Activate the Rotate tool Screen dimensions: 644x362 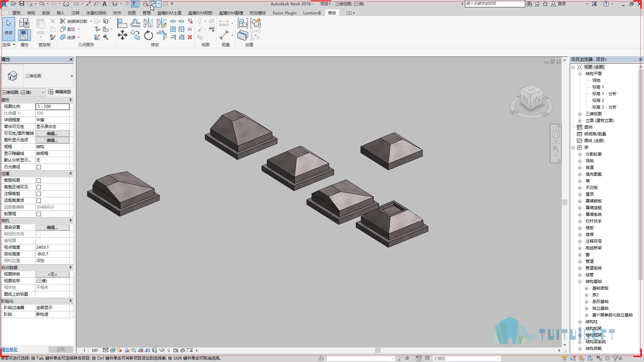[148, 35]
